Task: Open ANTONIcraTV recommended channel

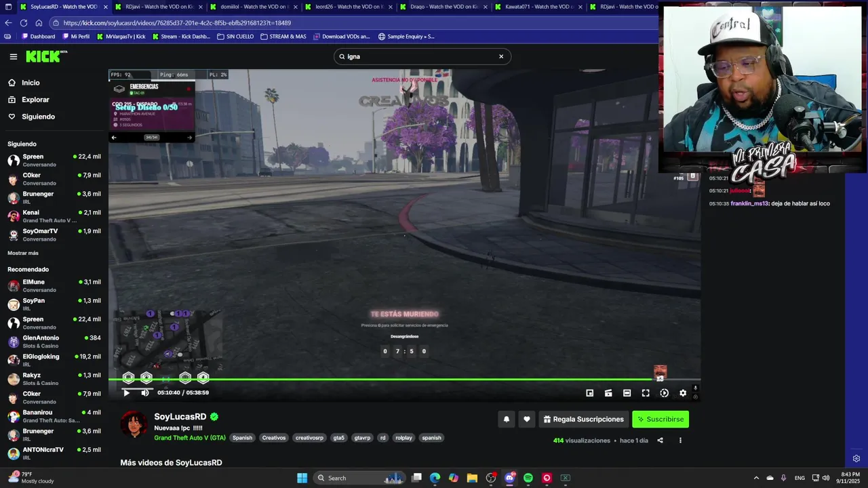Action: point(54,453)
